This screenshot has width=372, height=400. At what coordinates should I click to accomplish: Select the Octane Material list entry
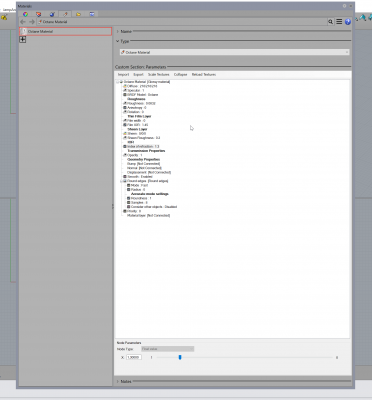click(65, 31)
